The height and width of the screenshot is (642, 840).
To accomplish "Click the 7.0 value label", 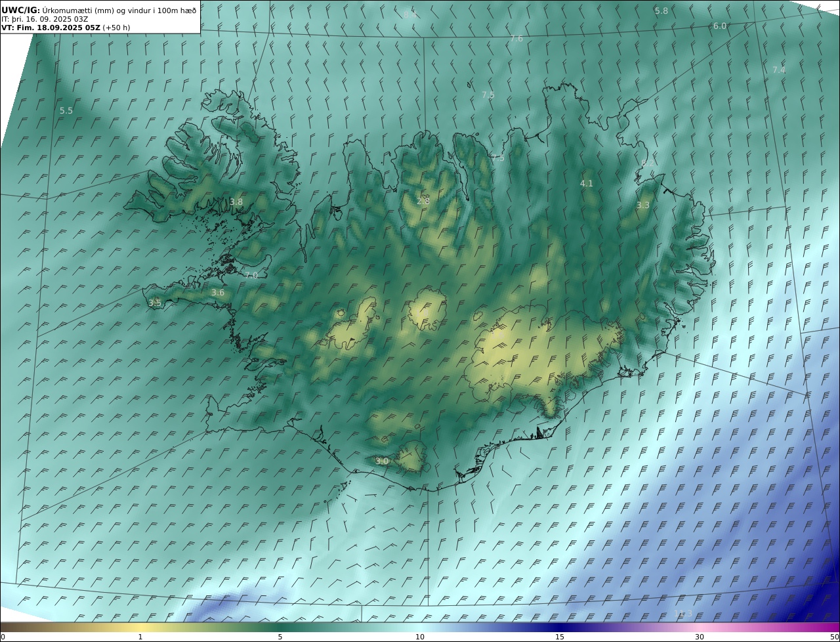I will (x=251, y=276).
